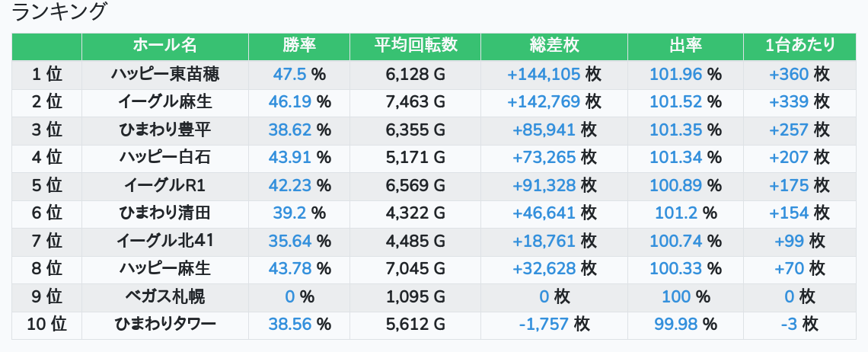Screen dimensions: 868x352
Task: Select the 1台あたり column header
Action: [x=799, y=46]
